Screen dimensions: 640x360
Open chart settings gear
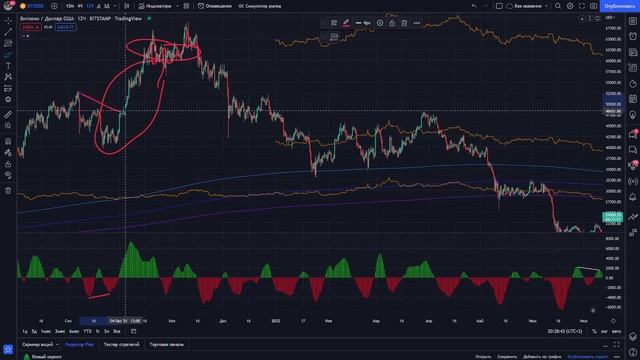tap(570, 6)
